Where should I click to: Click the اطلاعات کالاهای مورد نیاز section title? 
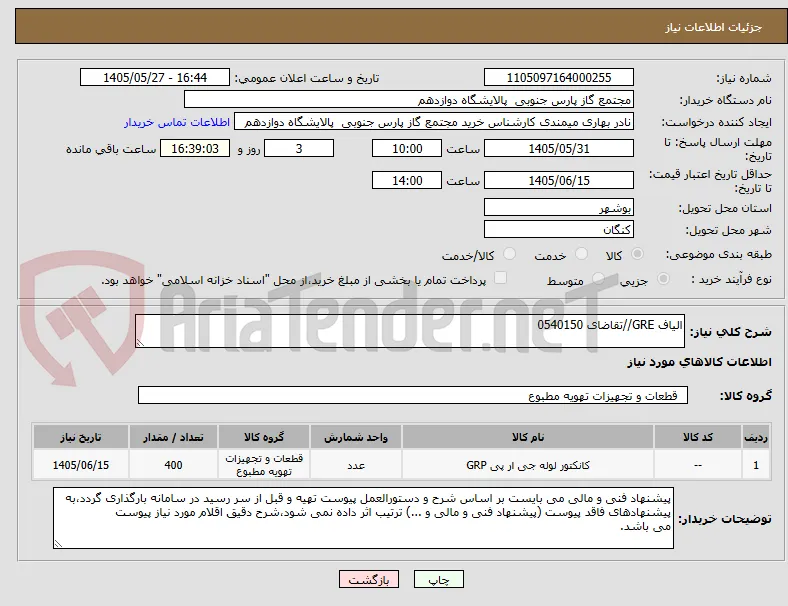point(699,362)
